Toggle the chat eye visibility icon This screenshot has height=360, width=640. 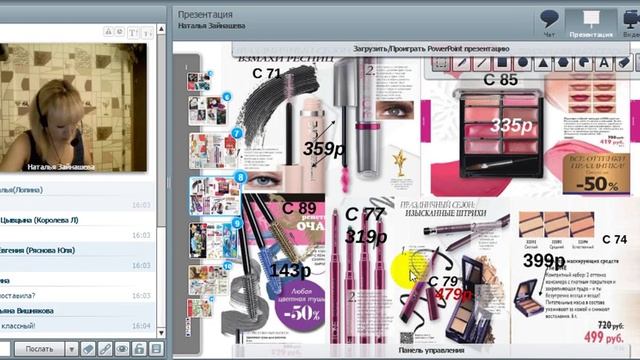pos(122,349)
